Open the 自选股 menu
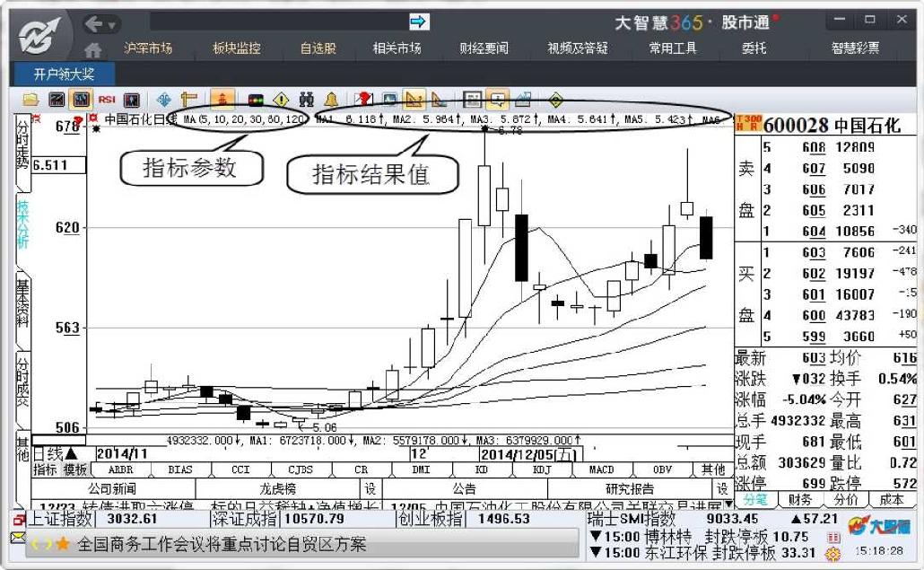 coord(318,48)
